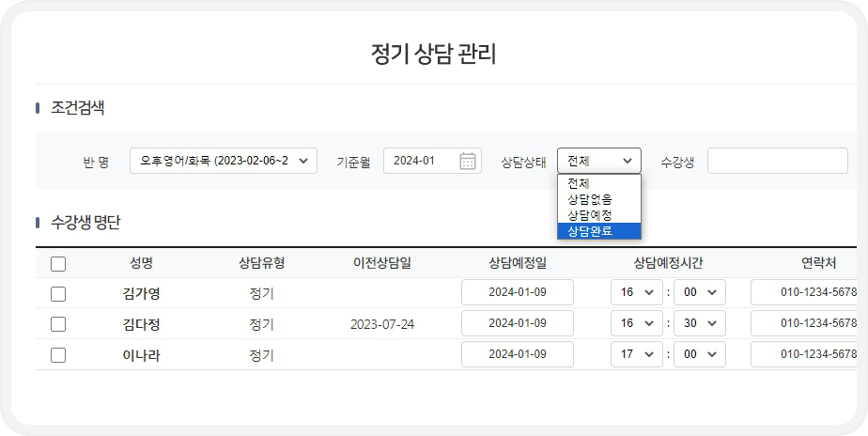
Task: Click the 수강생 명단 section heading
Action: [85, 223]
